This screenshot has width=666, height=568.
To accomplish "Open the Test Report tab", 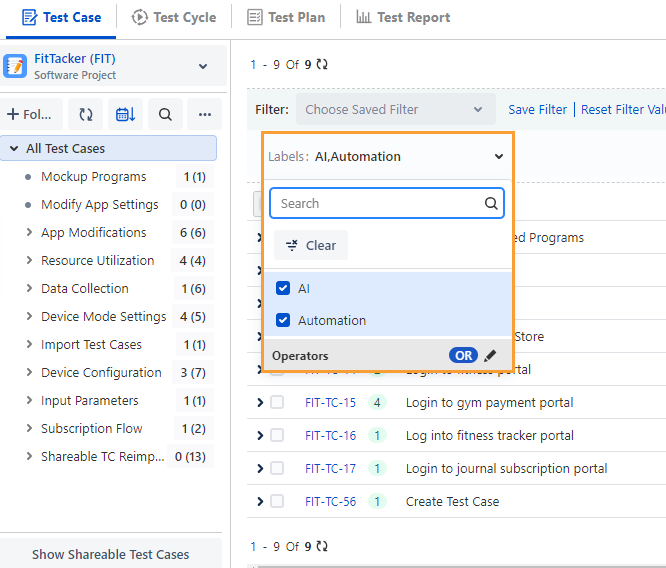I will click(x=403, y=17).
